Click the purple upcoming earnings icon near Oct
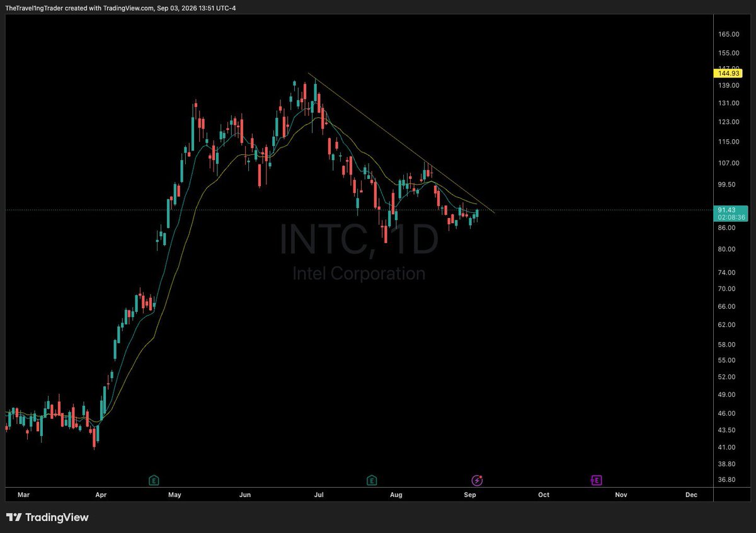This screenshot has height=533, width=756. click(596, 481)
